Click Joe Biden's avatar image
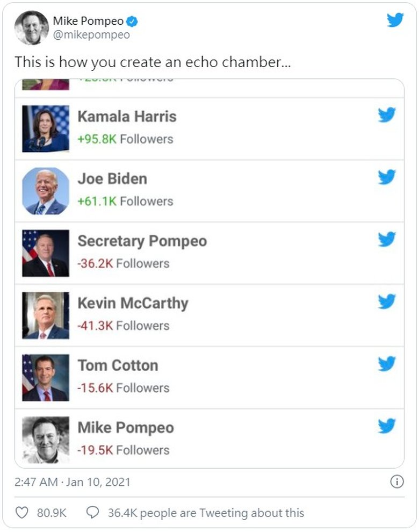419x532 pixels. pos(46,191)
